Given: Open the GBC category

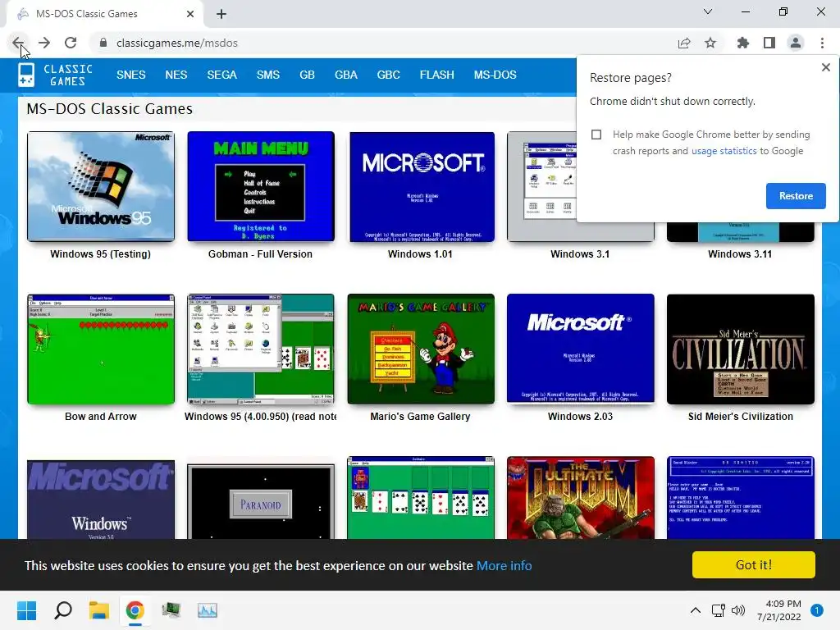Looking at the screenshot, I should tap(388, 75).
